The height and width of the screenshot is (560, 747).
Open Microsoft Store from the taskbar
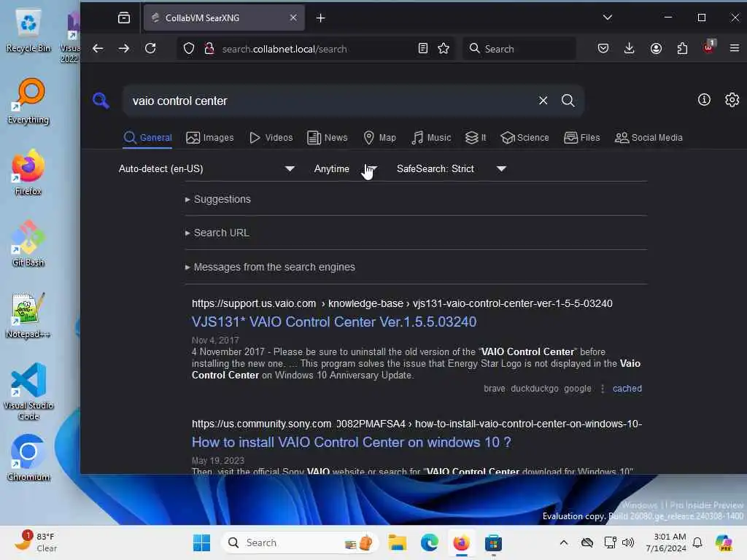click(x=494, y=542)
